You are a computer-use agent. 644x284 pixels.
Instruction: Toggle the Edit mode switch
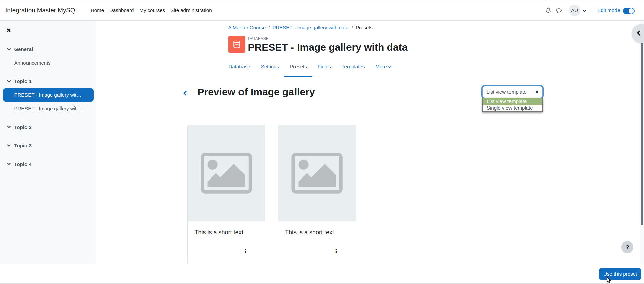pyautogui.click(x=629, y=11)
